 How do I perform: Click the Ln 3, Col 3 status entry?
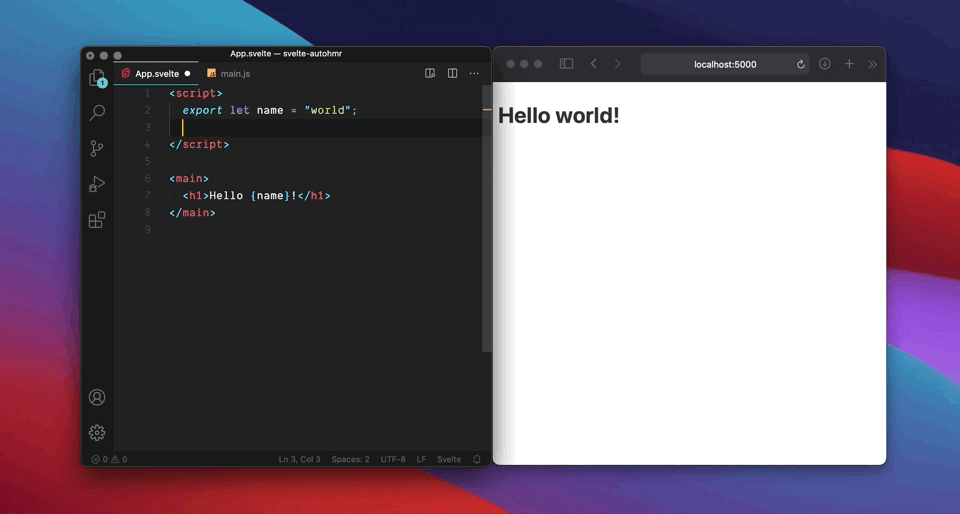[299, 459]
